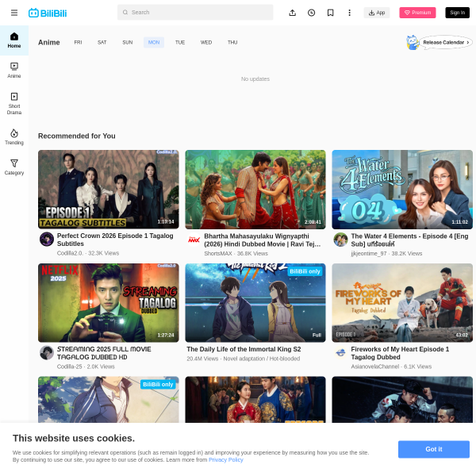Click title Perfect Crown 2026 Episode 1
The height and width of the screenshot is (476, 476).
coord(115,240)
